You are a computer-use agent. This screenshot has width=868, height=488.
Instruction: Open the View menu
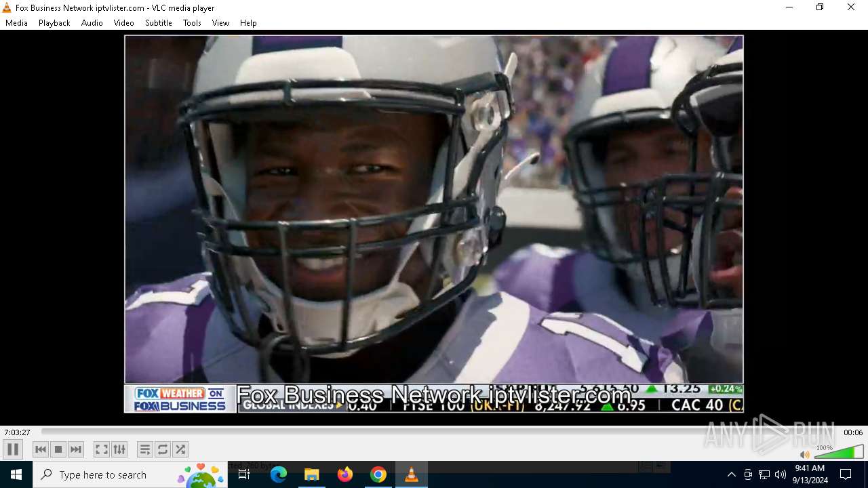220,23
